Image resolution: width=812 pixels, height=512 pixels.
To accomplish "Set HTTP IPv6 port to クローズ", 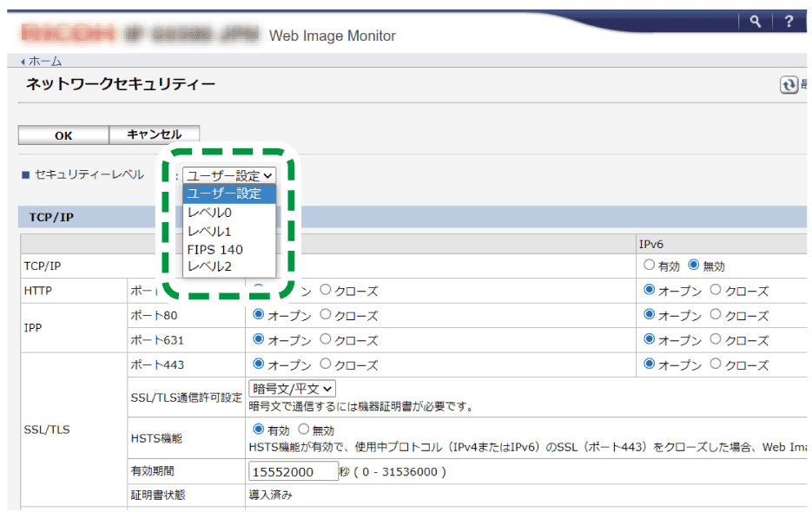I will coord(717,291).
